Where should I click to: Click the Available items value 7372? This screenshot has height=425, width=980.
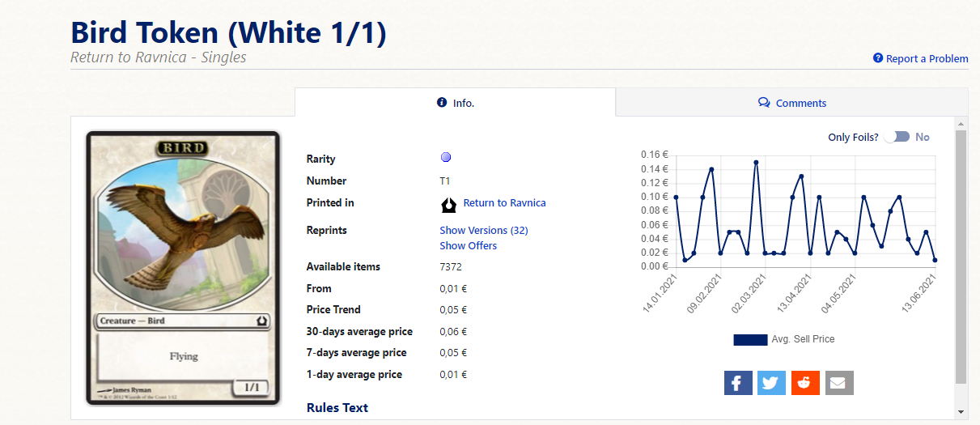click(451, 266)
